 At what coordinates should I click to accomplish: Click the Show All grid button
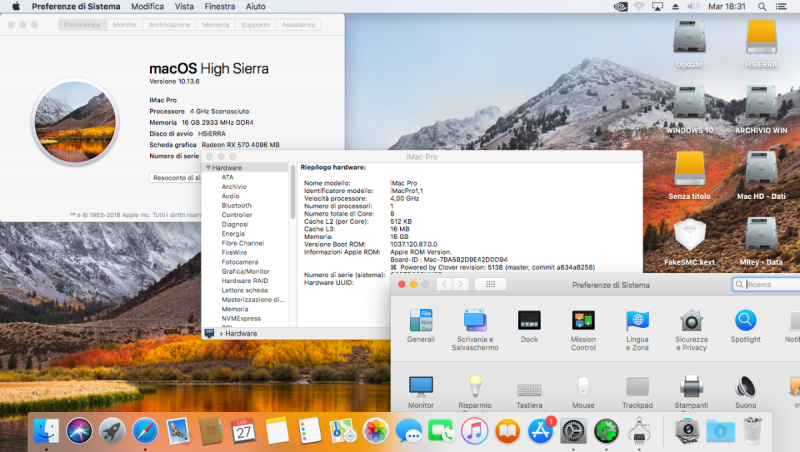489,285
